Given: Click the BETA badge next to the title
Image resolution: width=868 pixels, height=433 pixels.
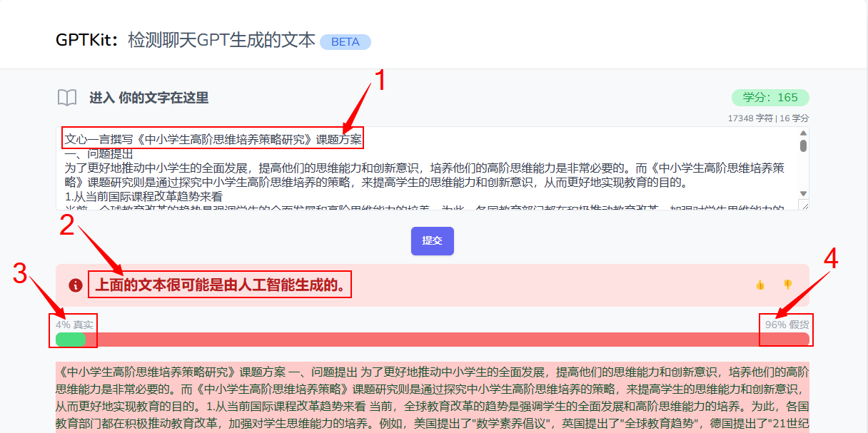Looking at the screenshot, I should click(x=345, y=42).
